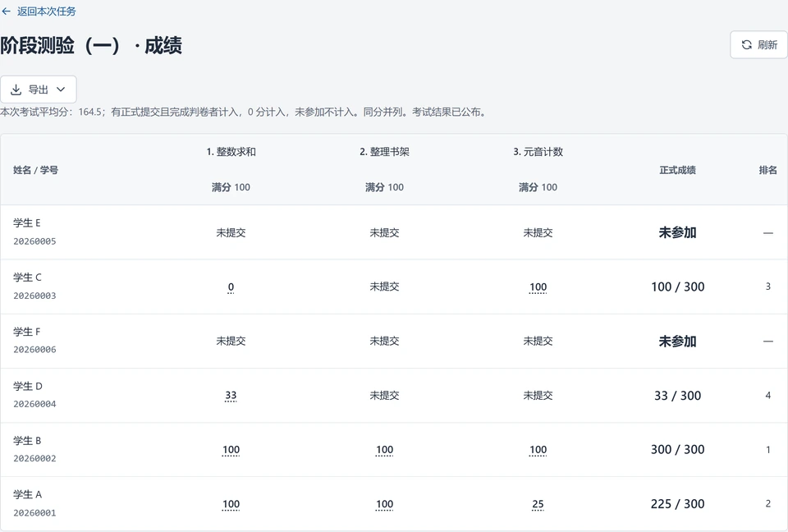
Task: Select the 学生 C name
Action: click(x=28, y=277)
